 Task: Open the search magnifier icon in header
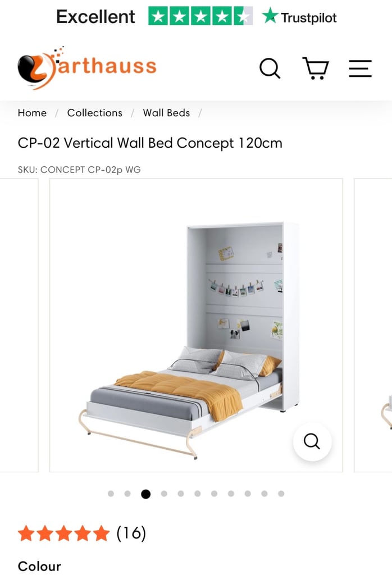[270, 68]
